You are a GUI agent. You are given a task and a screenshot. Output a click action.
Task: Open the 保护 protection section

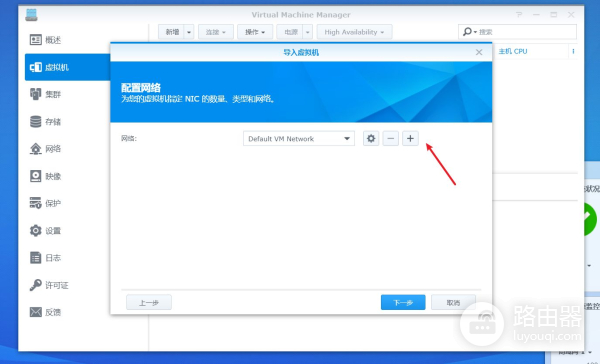46,203
